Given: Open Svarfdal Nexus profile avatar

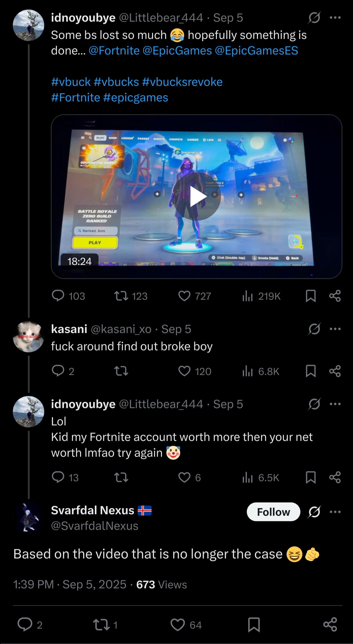Looking at the screenshot, I should [28, 518].
